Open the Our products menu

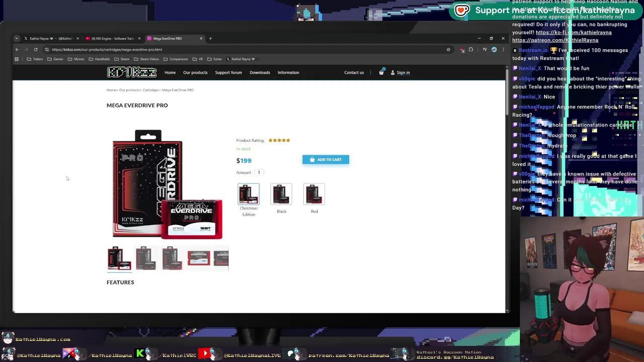195,72
